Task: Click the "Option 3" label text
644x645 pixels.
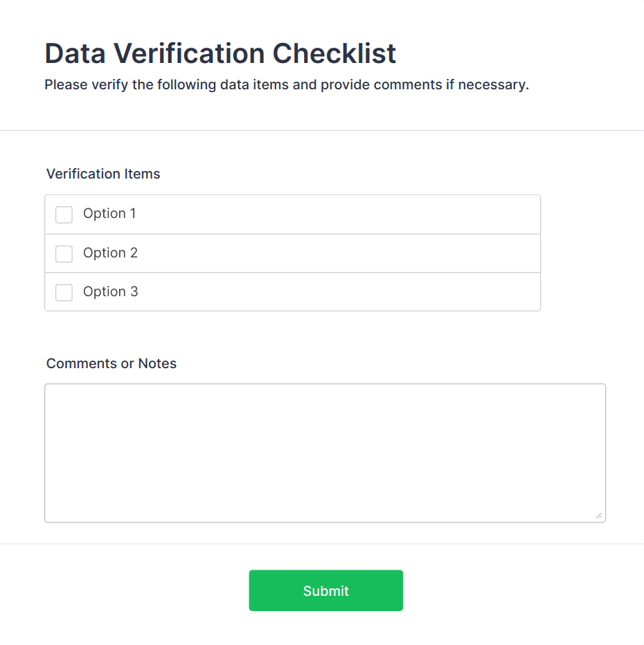Action: (x=110, y=292)
